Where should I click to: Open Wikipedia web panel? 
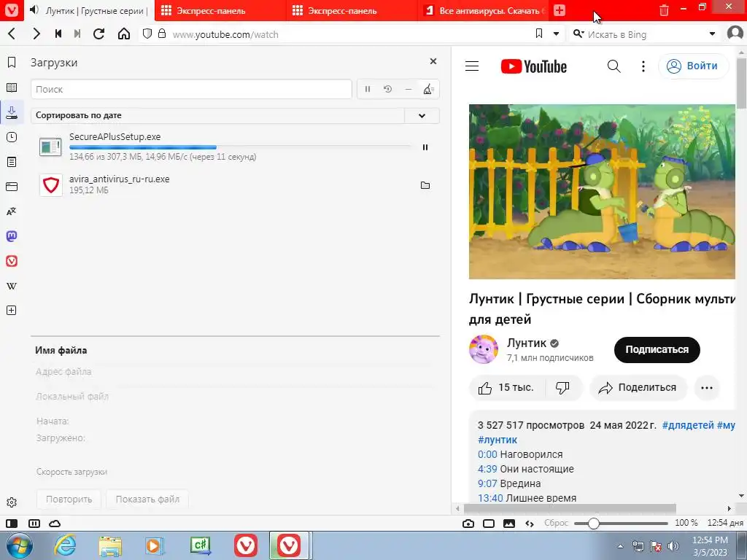[x=12, y=286]
